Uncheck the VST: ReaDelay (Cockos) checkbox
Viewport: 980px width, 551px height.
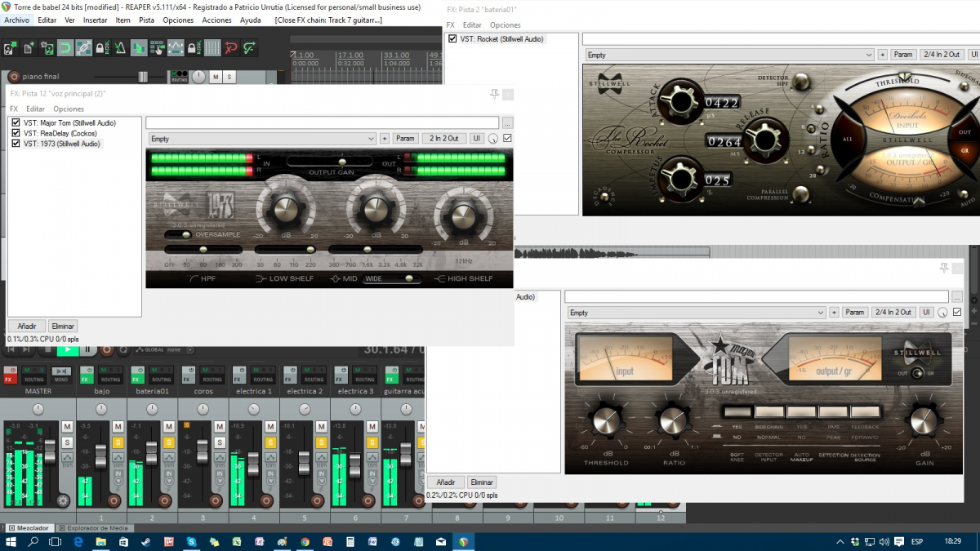[x=15, y=133]
